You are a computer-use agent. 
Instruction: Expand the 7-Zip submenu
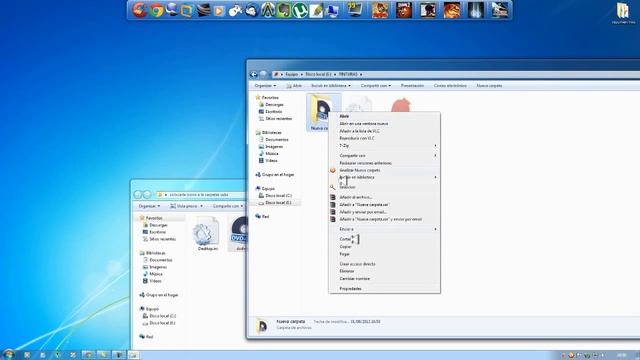coord(384,146)
